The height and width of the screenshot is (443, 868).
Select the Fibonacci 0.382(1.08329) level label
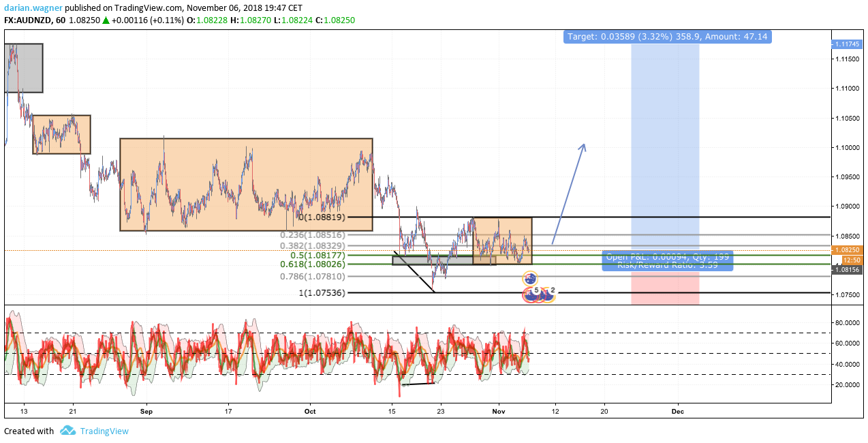click(313, 245)
